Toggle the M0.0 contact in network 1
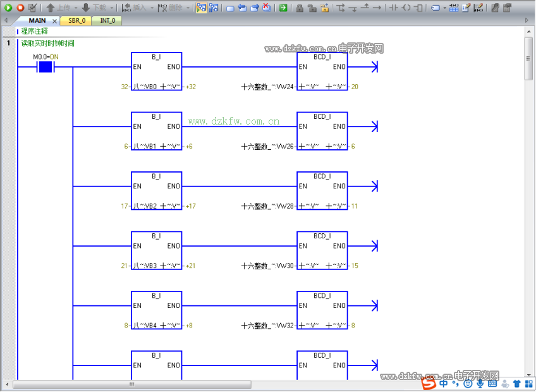 click(45, 67)
